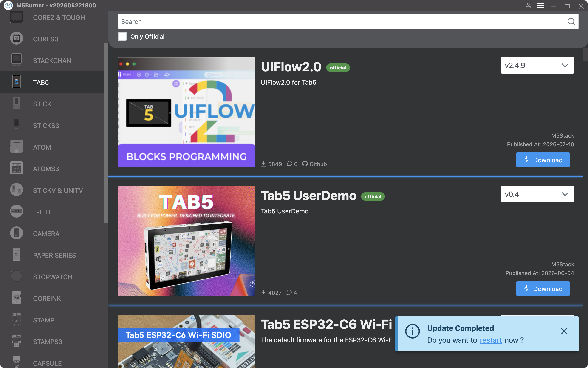Click the Tab5 UserDemo download count icon

pyautogui.click(x=264, y=293)
